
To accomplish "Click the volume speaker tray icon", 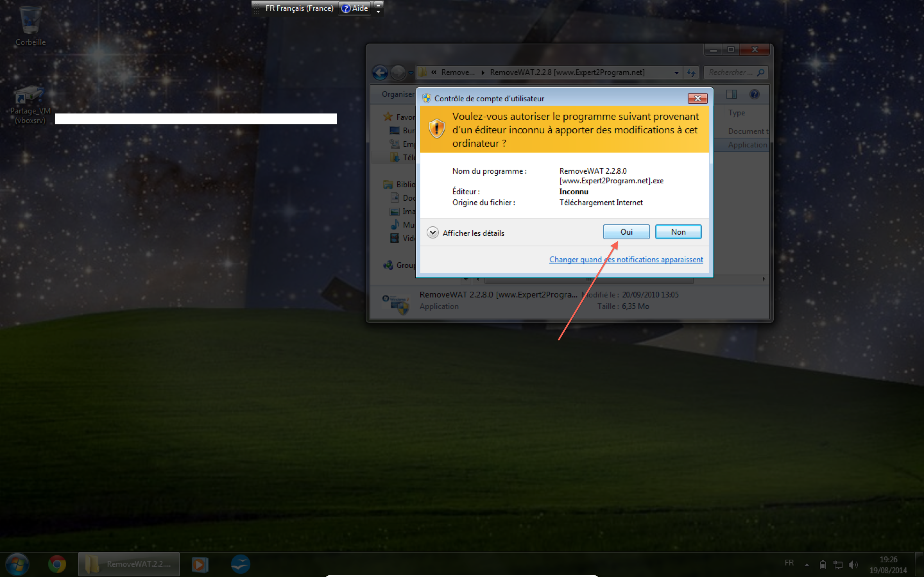I will tap(852, 564).
